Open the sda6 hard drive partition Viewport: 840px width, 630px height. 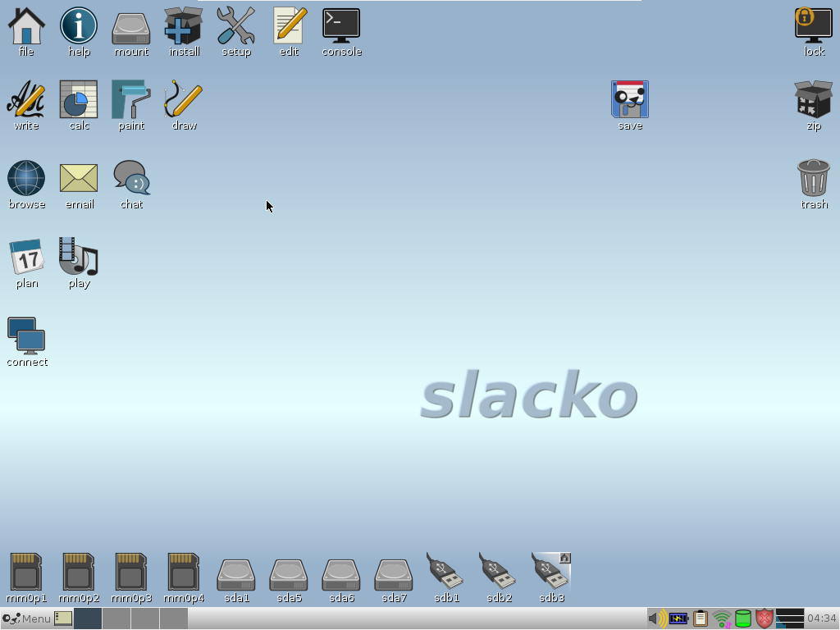[x=341, y=575]
